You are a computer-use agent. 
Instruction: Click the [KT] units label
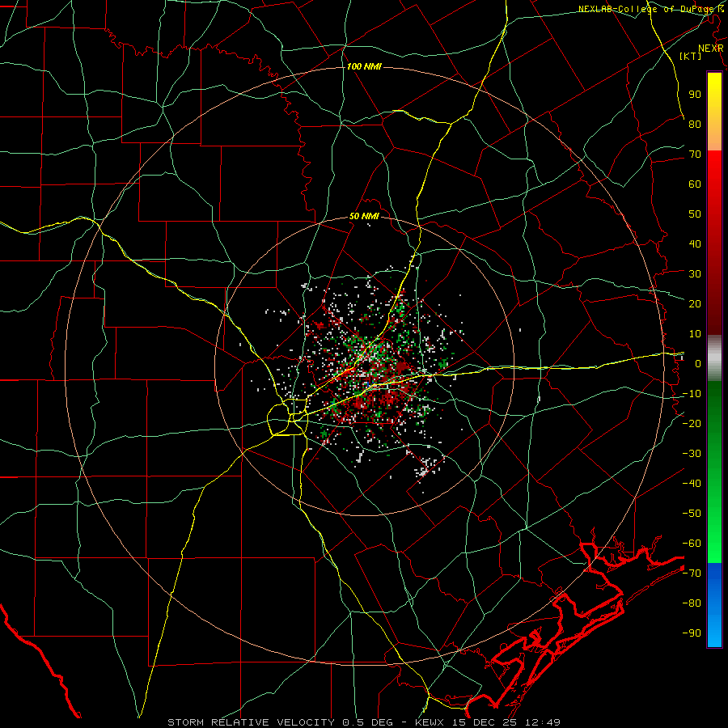click(690, 56)
